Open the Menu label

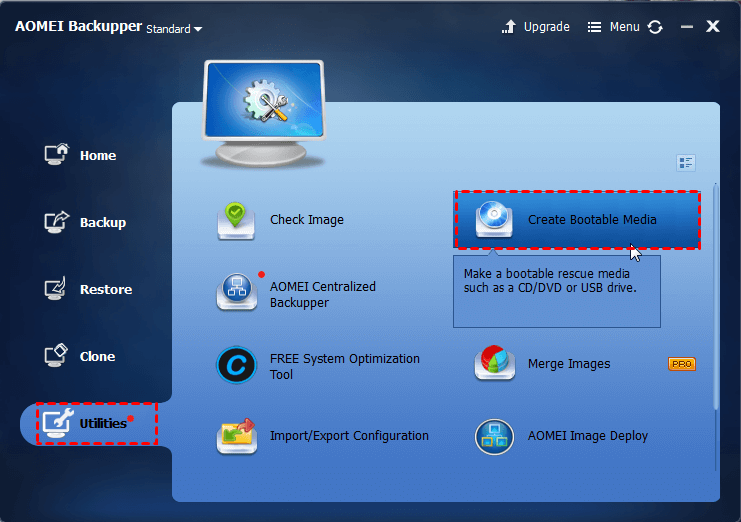tap(624, 27)
